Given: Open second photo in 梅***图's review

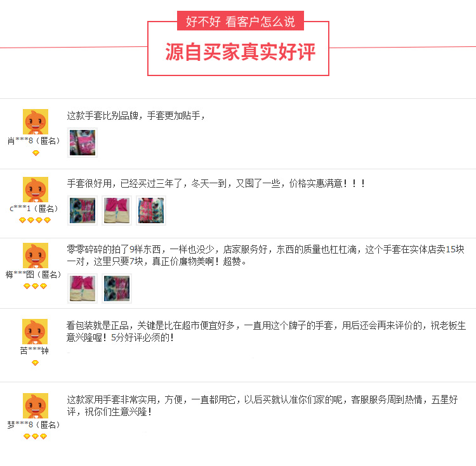Looking at the screenshot, I should click(x=117, y=288).
